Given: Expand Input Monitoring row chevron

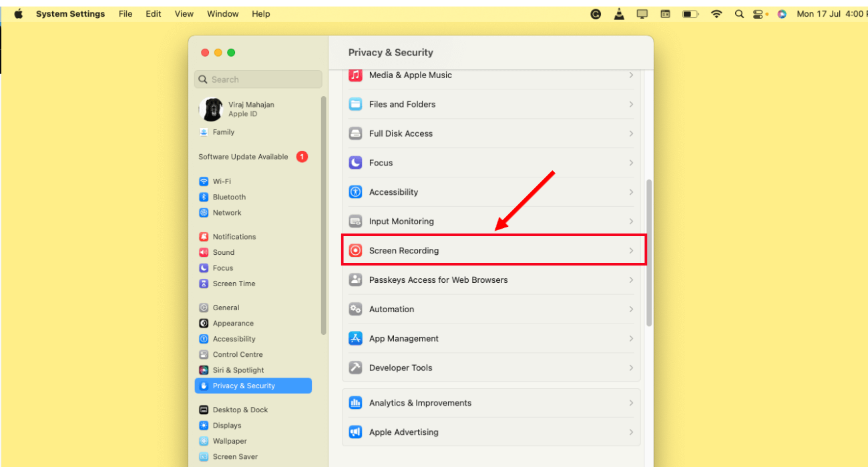Looking at the screenshot, I should tap(631, 221).
